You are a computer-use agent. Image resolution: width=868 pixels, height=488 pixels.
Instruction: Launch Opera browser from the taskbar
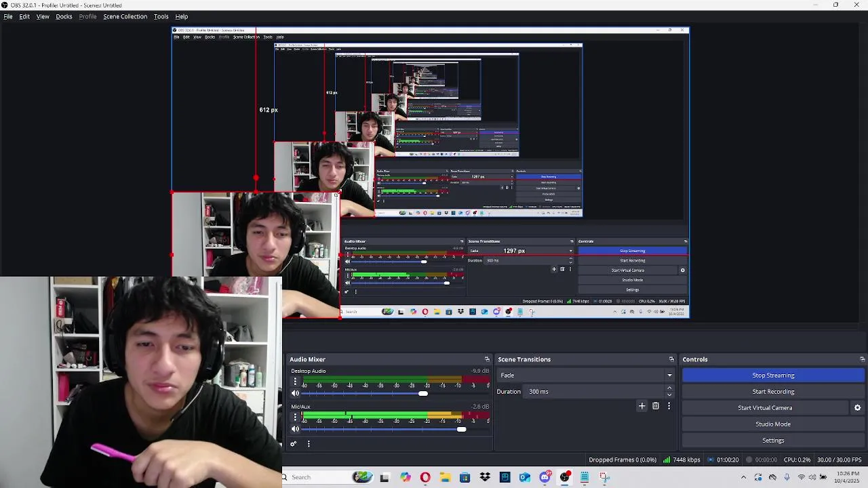tap(425, 477)
